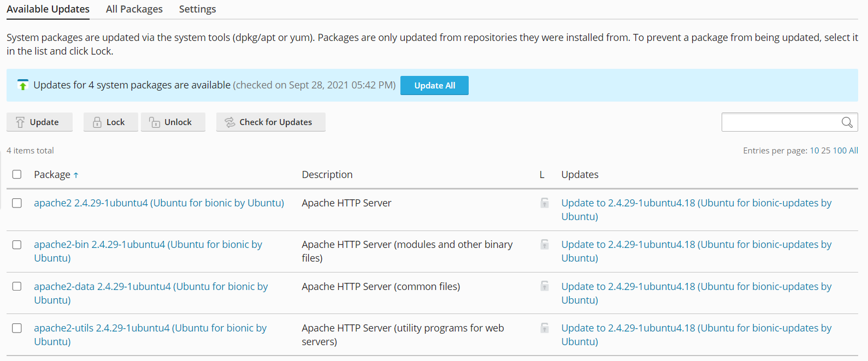
Task: Sort by the Package column header
Action: (x=52, y=175)
